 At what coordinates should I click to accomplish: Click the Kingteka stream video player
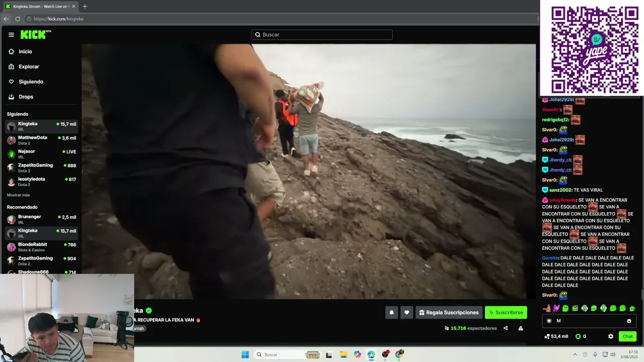(308, 171)
